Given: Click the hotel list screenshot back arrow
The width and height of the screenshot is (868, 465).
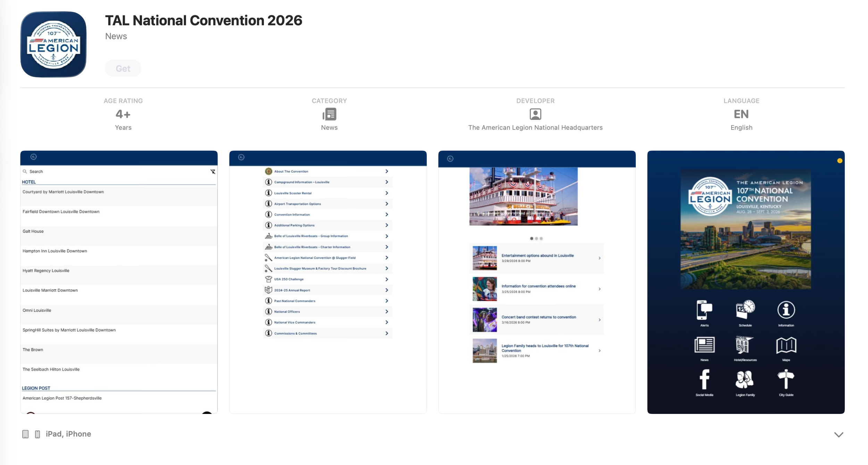Looking at the screenshot, I should tap(34, 157).
